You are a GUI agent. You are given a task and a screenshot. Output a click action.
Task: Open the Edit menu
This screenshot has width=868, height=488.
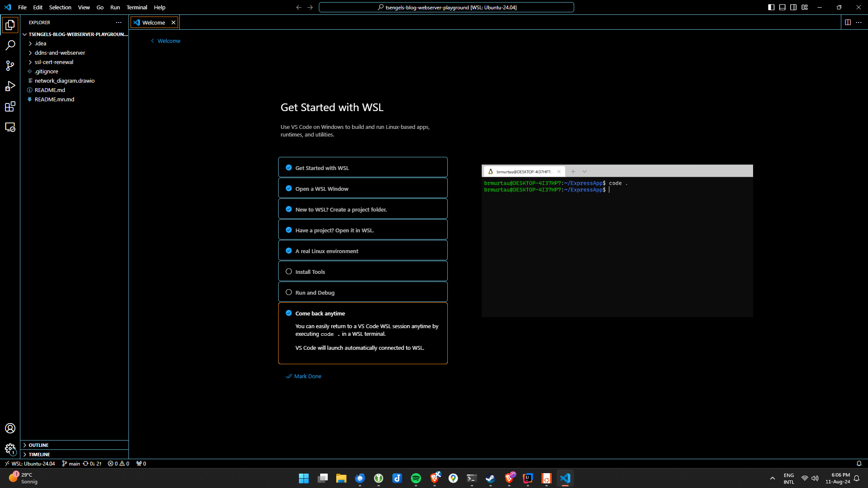click(38, 7)
